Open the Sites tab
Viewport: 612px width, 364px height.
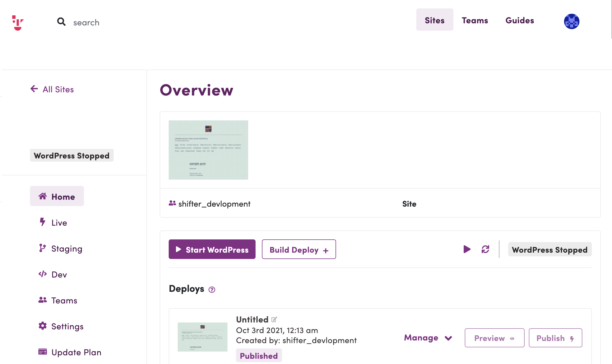tap(435, 20)
